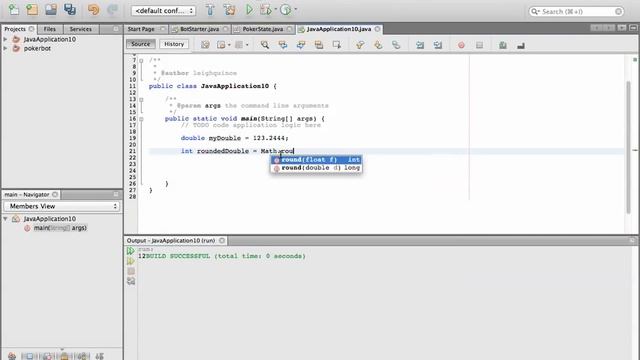Viewport: 640px width, 360px height.
Task: Click the Profile Project icon
Action: click(x=286, y=10)
